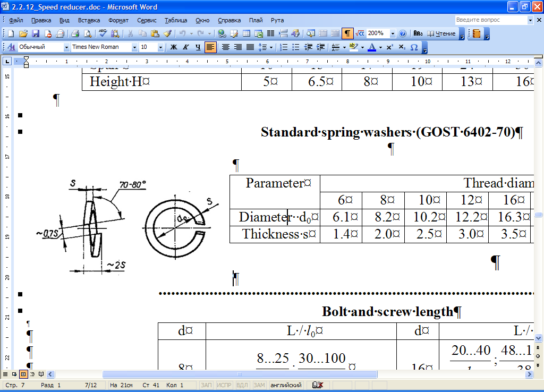Undo the last action
The width and height of the screenshot is (544, 392).
click(x=183, y=33)
